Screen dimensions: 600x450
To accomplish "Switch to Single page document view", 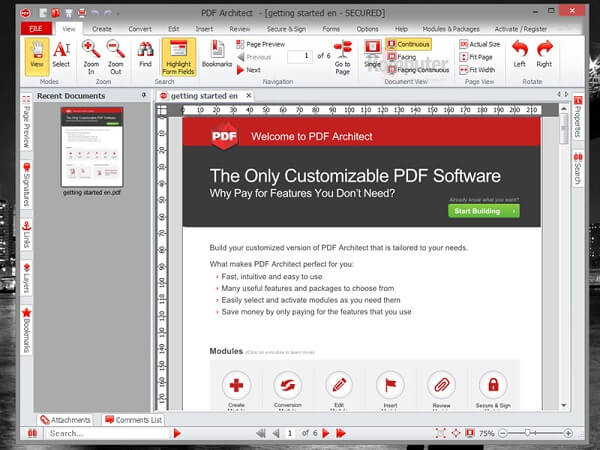I will coord(372,54).
